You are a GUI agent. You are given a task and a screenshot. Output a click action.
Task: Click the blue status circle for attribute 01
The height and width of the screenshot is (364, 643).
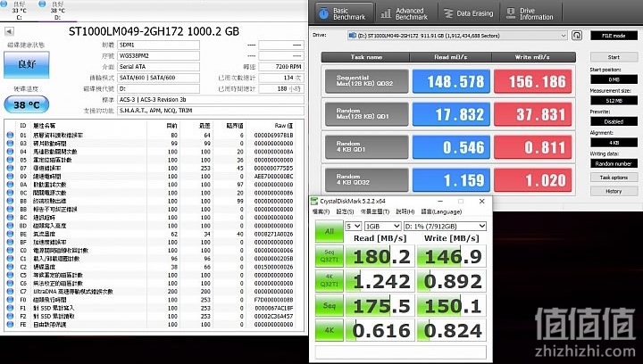10,135
